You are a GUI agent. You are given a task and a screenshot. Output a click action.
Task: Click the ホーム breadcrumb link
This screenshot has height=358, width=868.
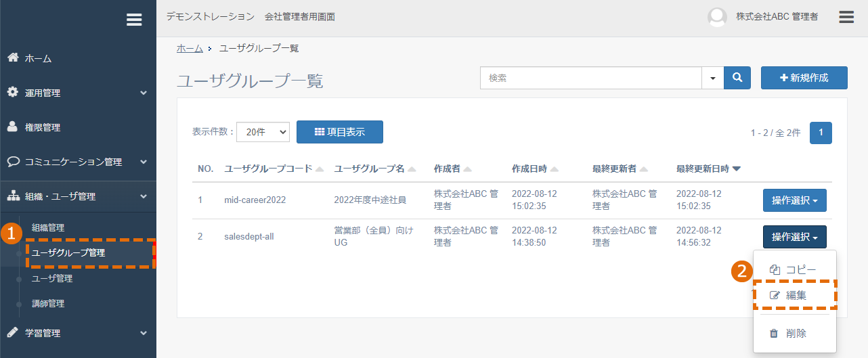click(190, 48)
